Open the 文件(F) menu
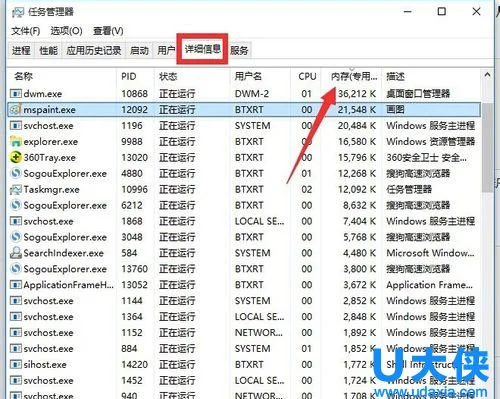This screenshot has width=500, height=399. 26,31
